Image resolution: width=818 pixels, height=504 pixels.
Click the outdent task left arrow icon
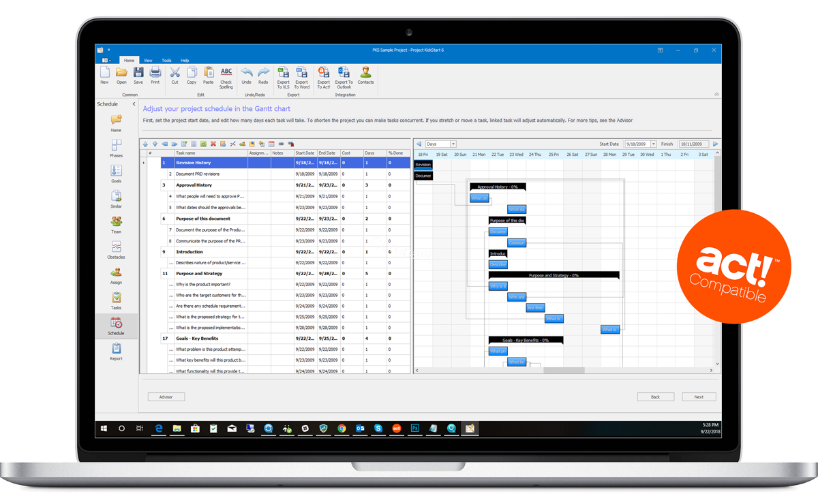point(164,144)
